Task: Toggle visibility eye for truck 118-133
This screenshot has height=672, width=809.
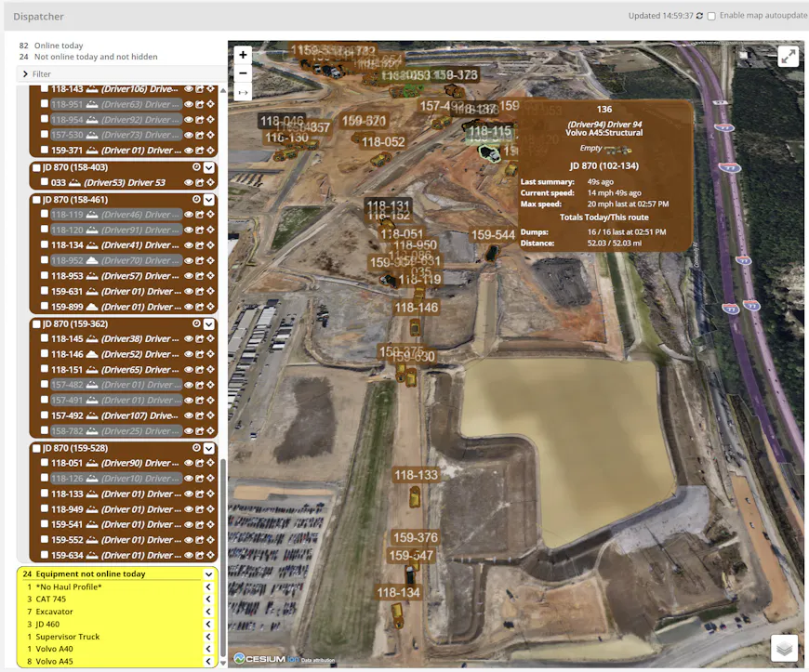Action: pos(189,494)
